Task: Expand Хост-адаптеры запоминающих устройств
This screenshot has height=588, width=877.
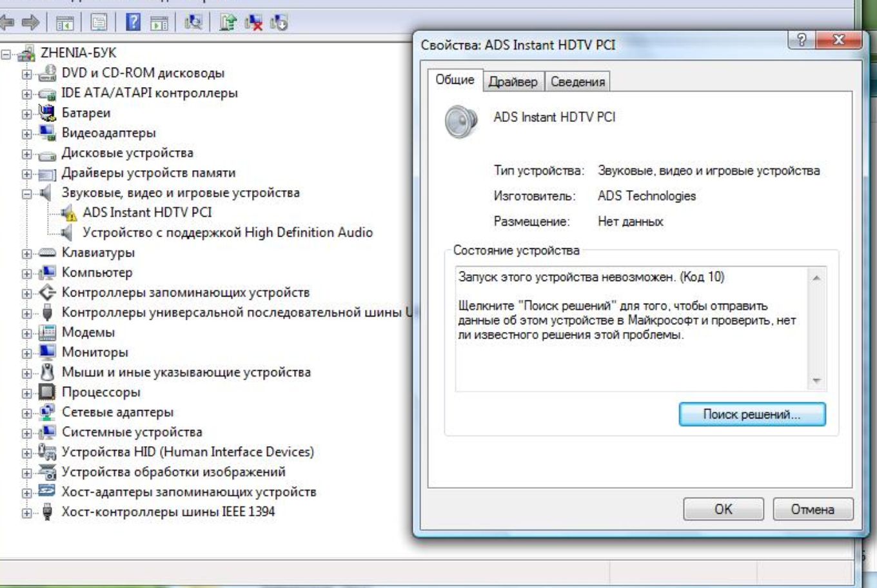Action: click(x=26, y=493)
